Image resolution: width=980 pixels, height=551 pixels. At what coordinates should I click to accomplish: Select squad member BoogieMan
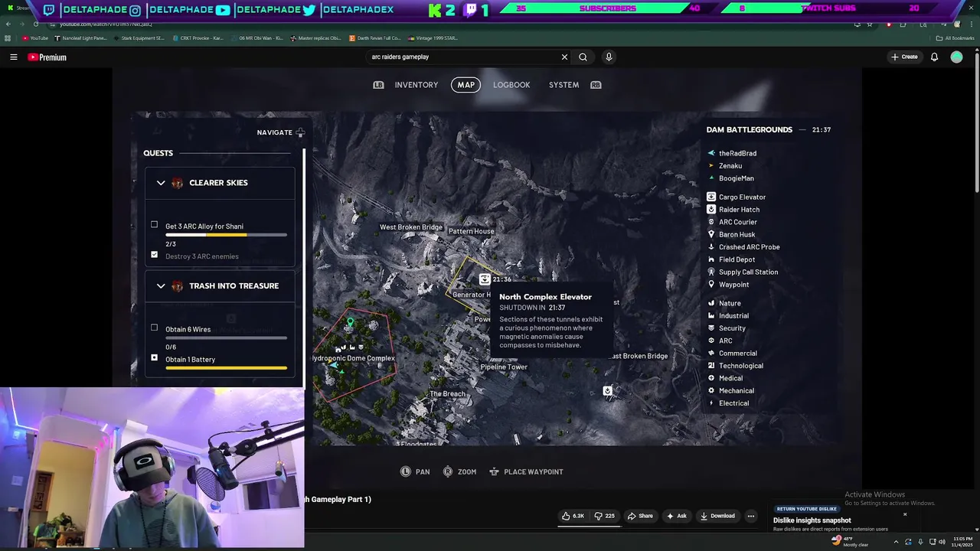[x=737, y=178]
